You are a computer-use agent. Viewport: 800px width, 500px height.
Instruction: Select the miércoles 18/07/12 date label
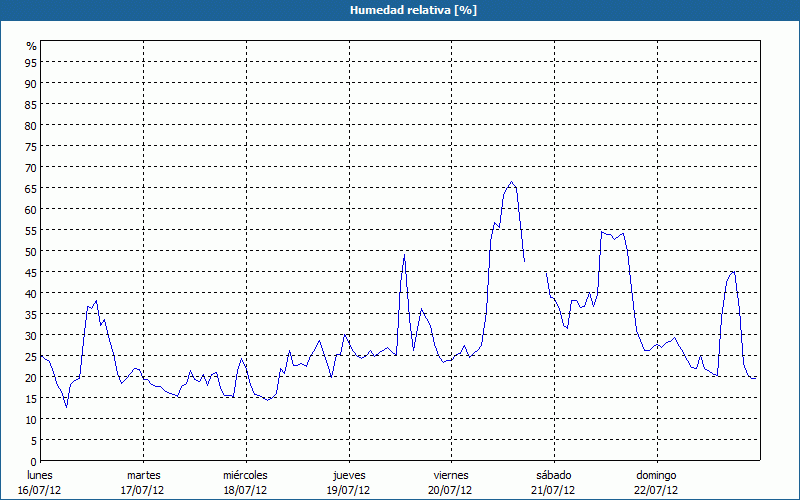245,482
